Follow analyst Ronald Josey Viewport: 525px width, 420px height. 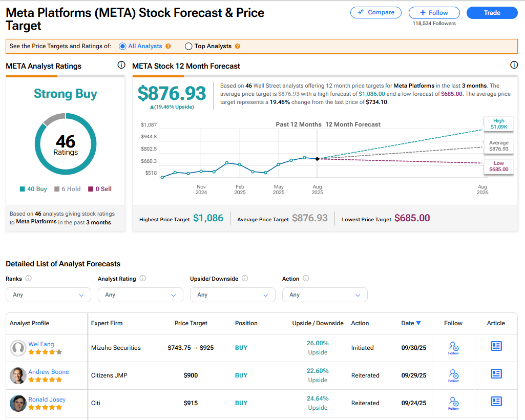click(x=453, y=403)
